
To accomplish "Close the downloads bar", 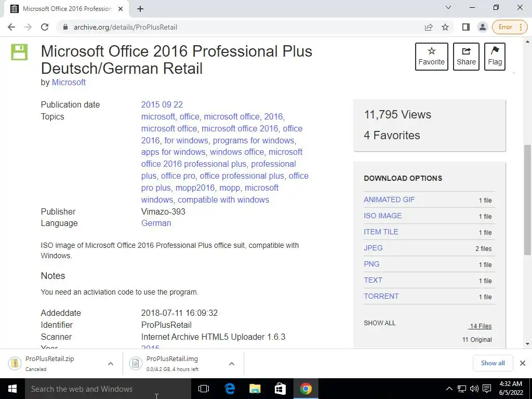I will (523, 363).
